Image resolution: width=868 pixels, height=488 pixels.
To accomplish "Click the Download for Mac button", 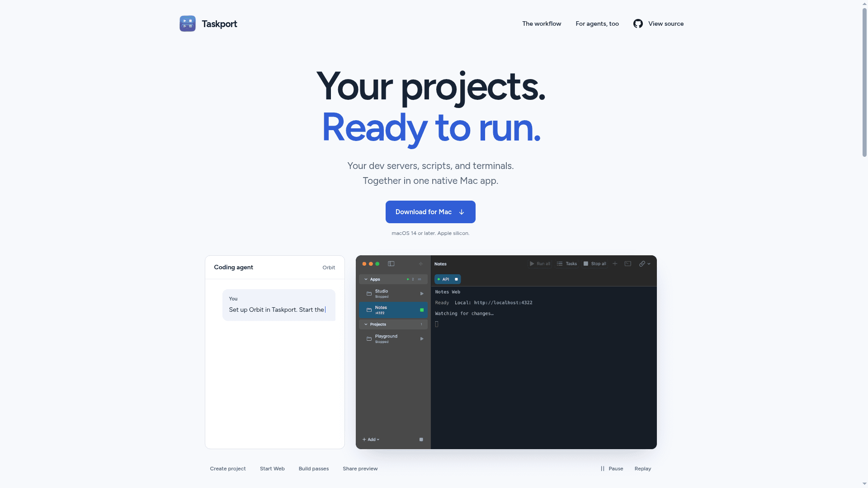I will 430,212.
